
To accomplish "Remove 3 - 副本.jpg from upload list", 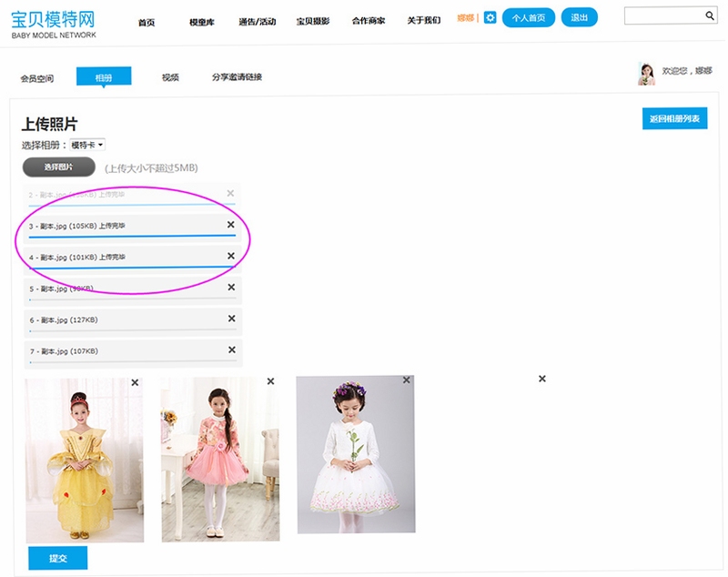I will click(230, 225).
